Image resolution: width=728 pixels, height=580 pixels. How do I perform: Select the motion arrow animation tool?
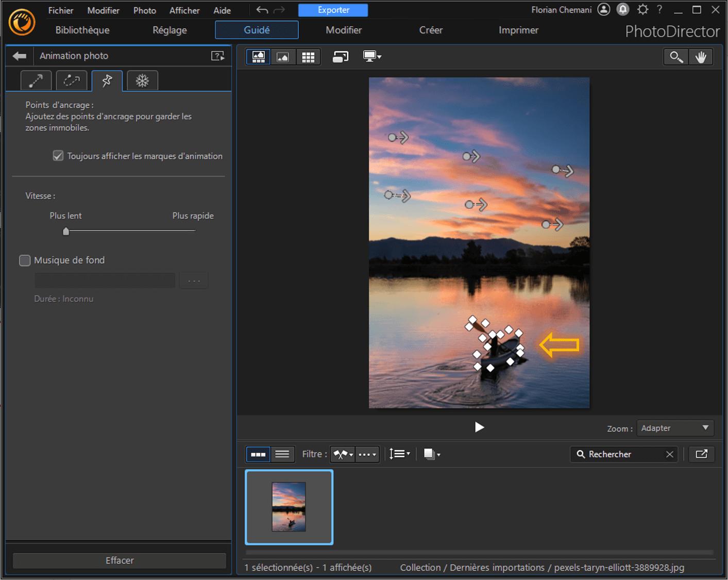pyautogui.click(x=36, y=80)
